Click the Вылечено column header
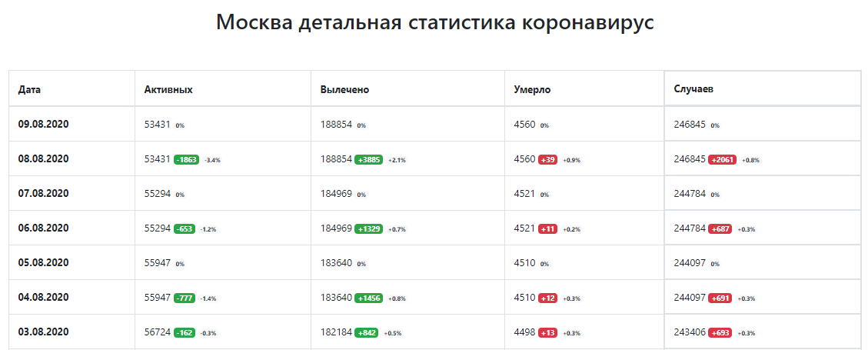 pos(344,89)
